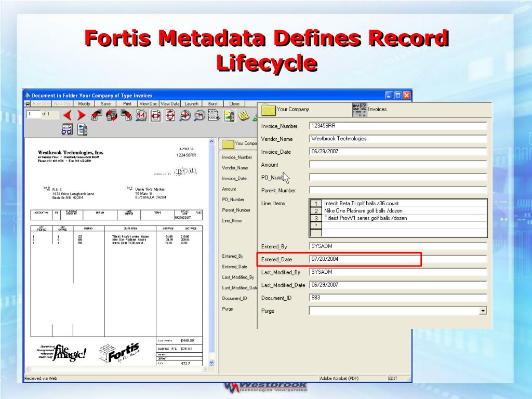Image resolution: width=532 pixels, height=399 pixels.
Task: Click the Minimize button of document window
Action: (x=390, y=96)
